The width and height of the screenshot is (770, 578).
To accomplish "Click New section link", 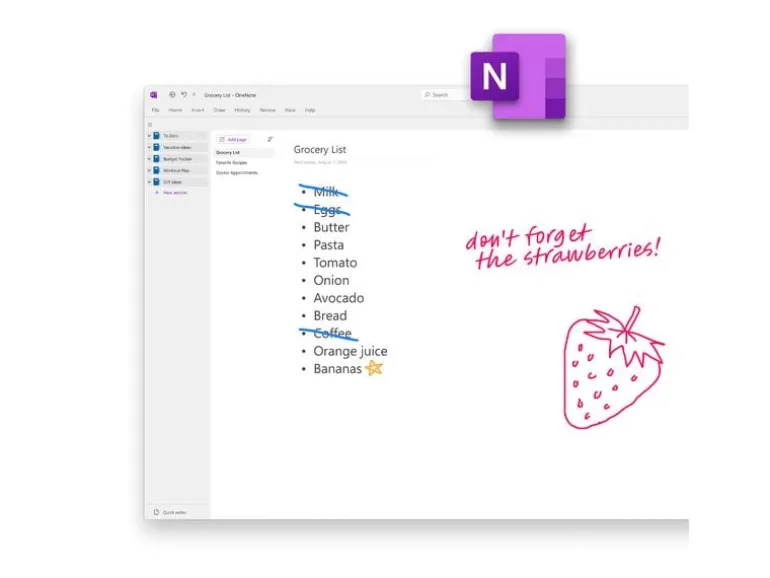I will [x=171, y=193].
